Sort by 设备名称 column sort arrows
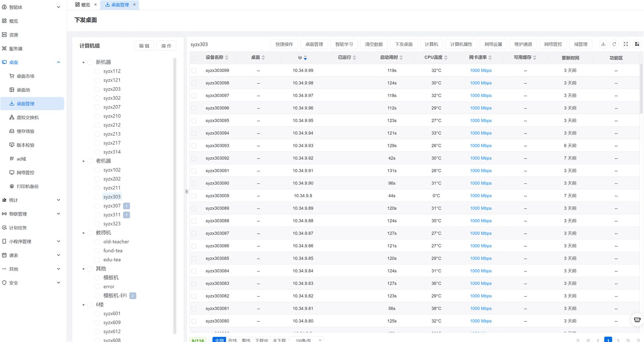The height and width of the screenshot is (342, 644). (227, 58)
